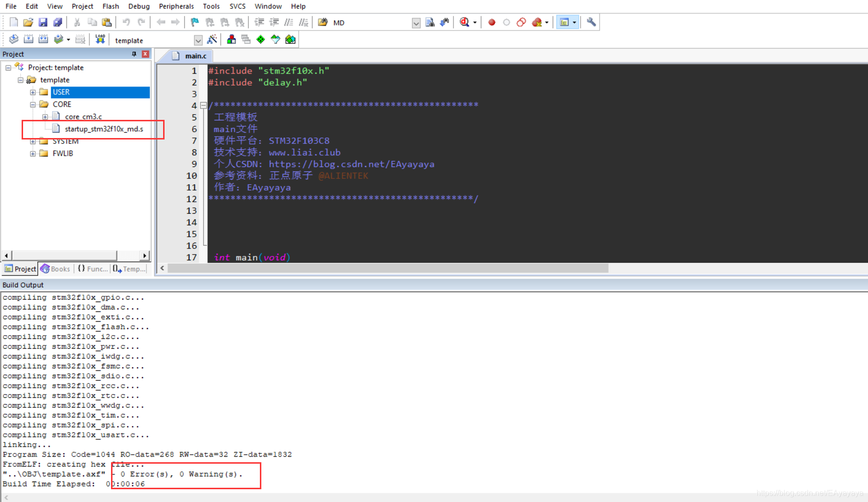Click the Find document search icon
Screen dimensions: 868x502
click(430, 22)
